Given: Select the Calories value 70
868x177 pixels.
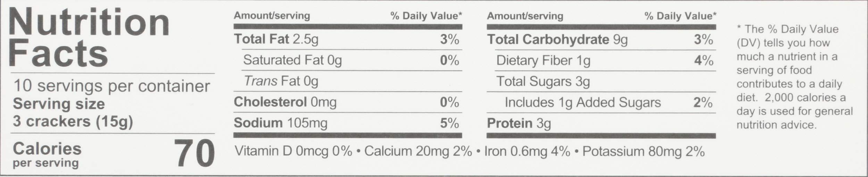Looking at the screenshot, I should coord(194,154).
